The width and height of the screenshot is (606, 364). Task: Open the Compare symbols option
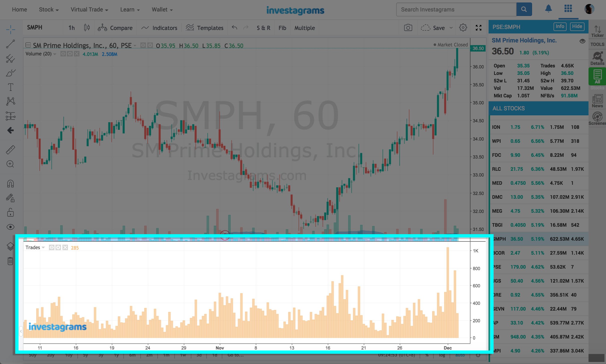point(115,28)
